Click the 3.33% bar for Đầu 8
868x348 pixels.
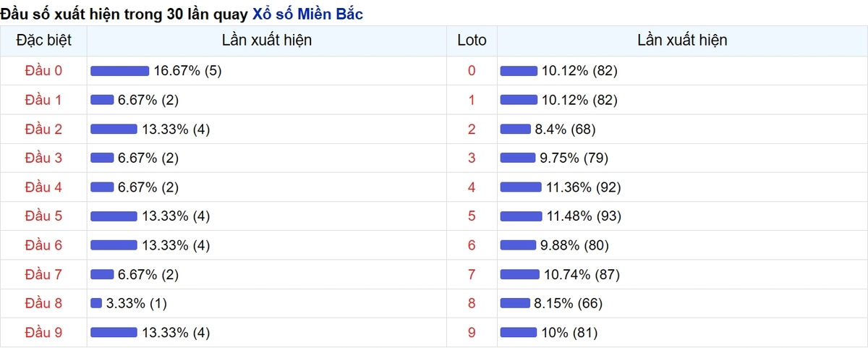96,303
